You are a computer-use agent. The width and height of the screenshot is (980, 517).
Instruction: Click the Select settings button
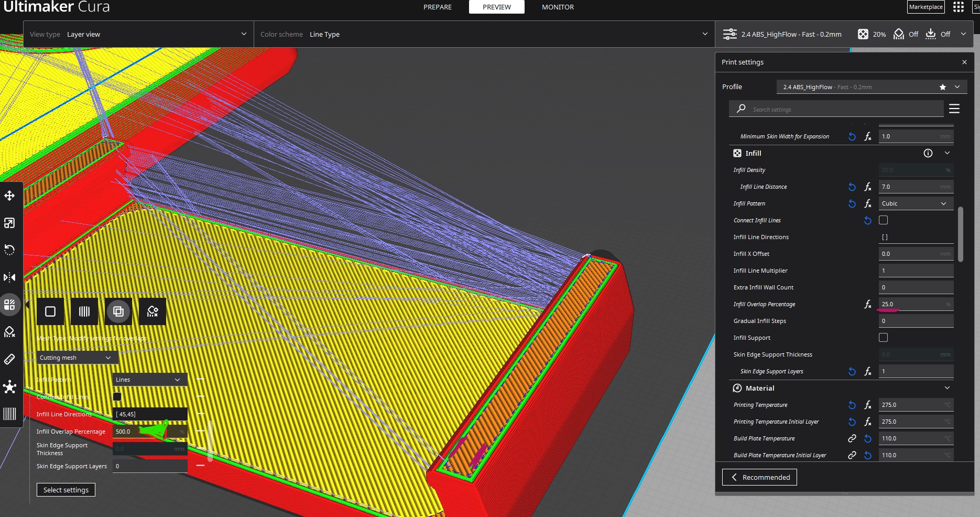[66, 489]
